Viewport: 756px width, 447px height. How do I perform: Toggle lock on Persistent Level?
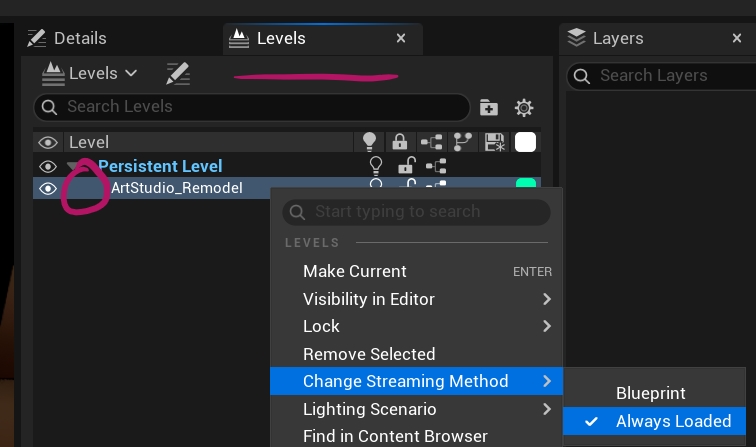(405, 166)
